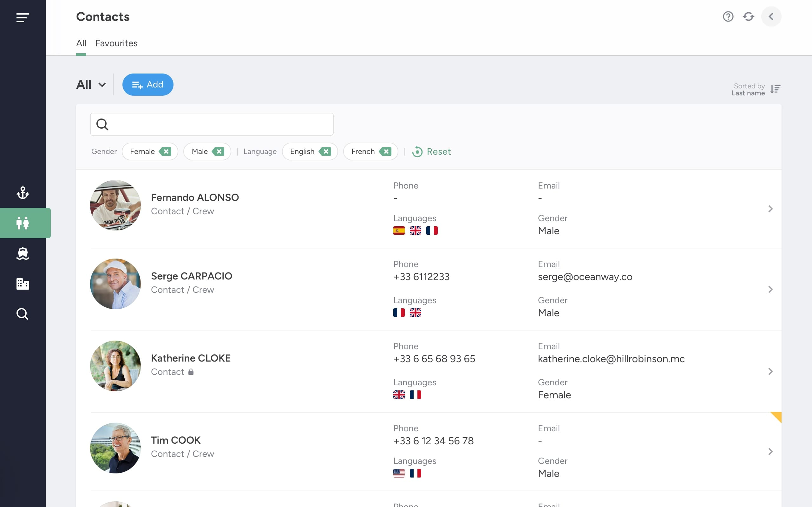Viewport: 812px width, 507px height.
Task: Remove the Male gender filter
Action: (219, 151)
